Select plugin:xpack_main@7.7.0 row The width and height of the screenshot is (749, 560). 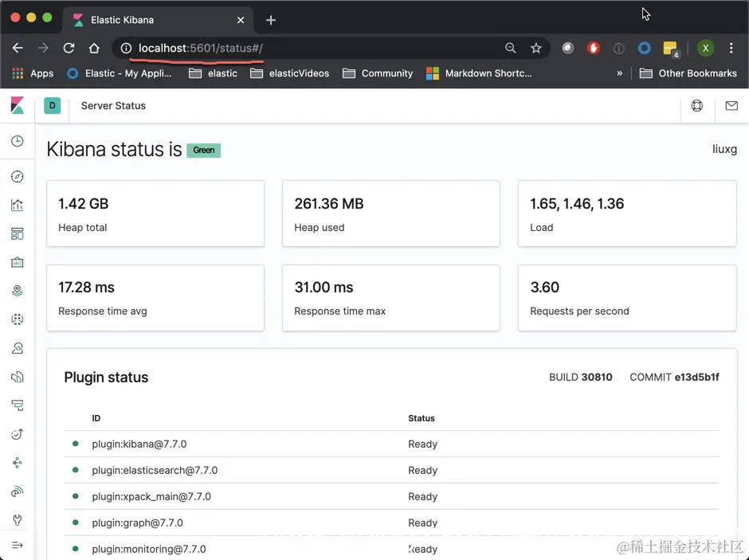(x=390, y=496)
